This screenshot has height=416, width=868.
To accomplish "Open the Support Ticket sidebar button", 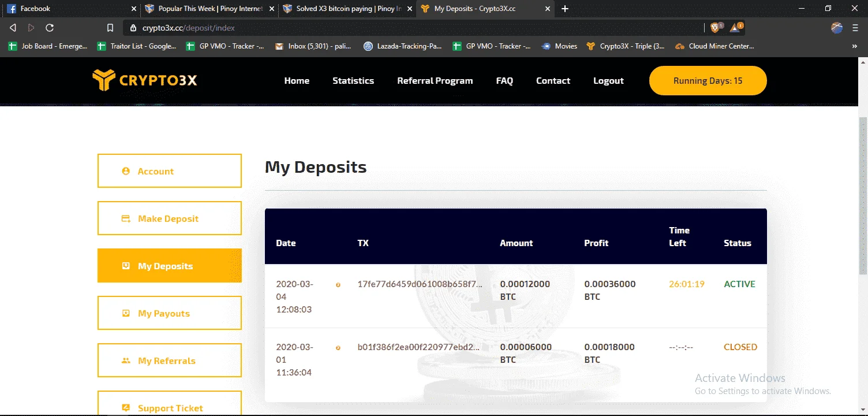I will coord(170,403).
